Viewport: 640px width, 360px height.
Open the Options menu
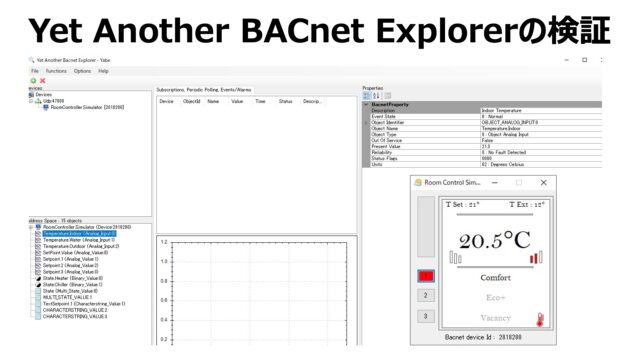(82, 71)
